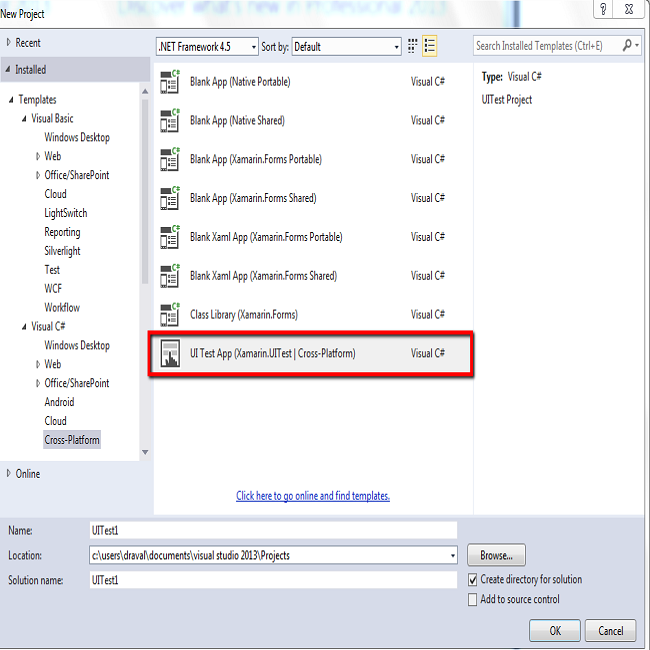The image size is (650, 650).
Task: Collapse the Visual C# tree node
Action: coord(24,327)
